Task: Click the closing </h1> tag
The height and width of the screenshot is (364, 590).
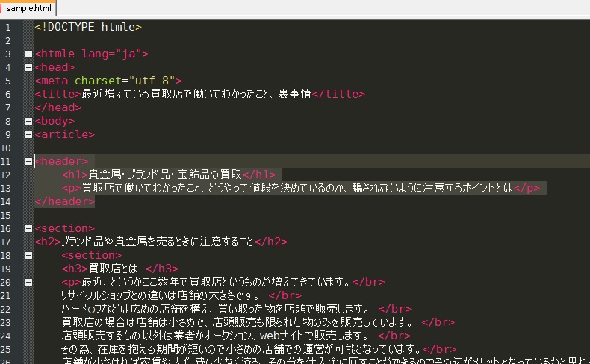Action: point(259,175)
